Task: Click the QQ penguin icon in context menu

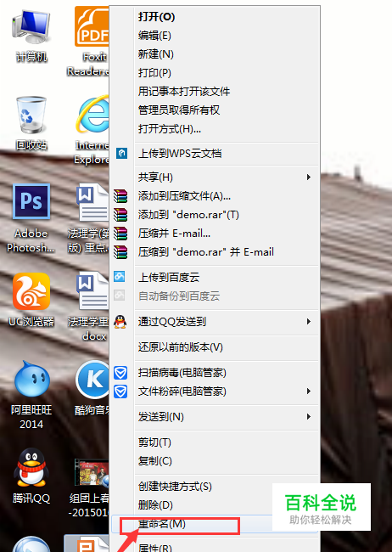Action: click(x=120, y=321)
